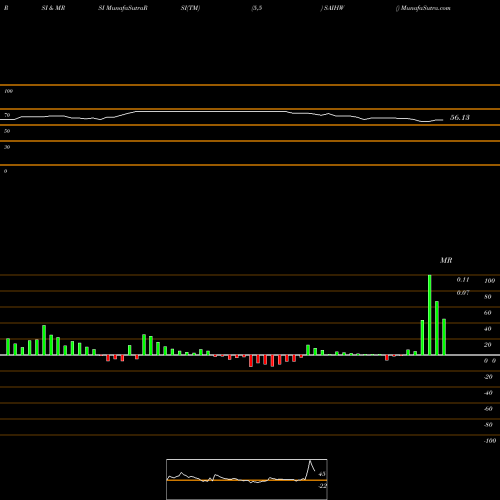Click the deepest red negative histogram bar
The image size is (500, 500).
click(x=251, y=361)
